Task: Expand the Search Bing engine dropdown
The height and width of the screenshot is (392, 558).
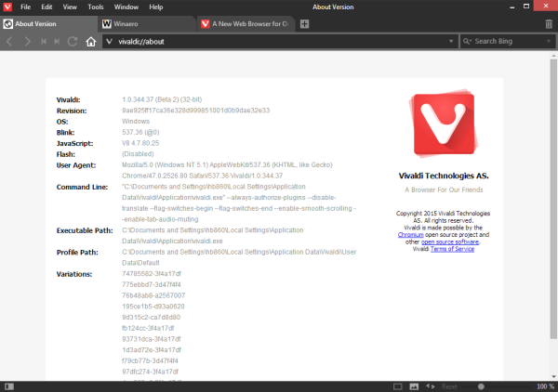Action: [549, 42]
